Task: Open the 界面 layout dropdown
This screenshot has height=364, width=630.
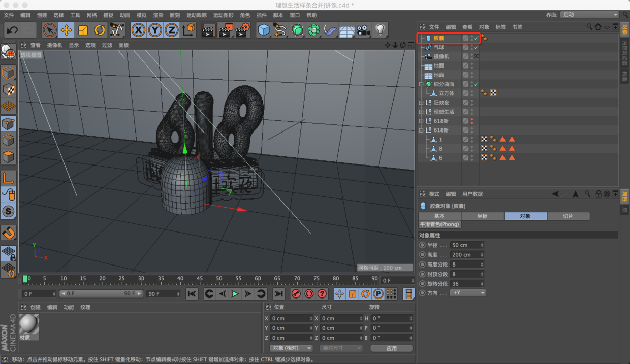Action: 590,15
